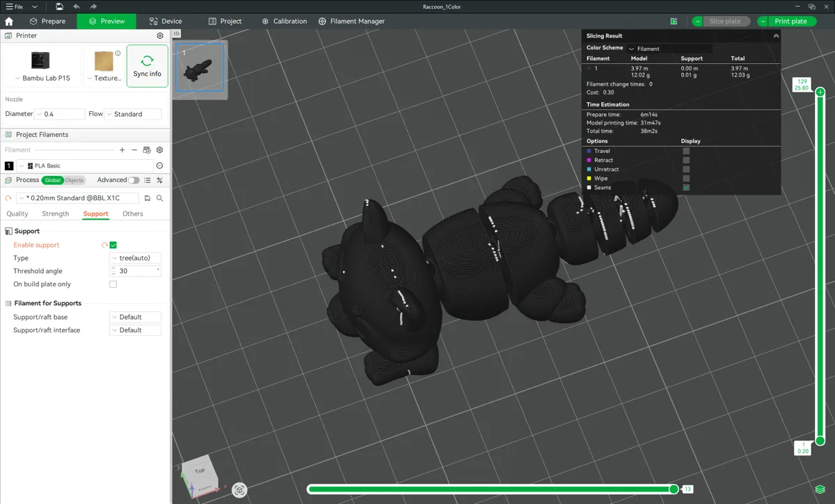The image size is (835, 504).
Task: Click horizontal move slider handle
Action: click(674, 489)
